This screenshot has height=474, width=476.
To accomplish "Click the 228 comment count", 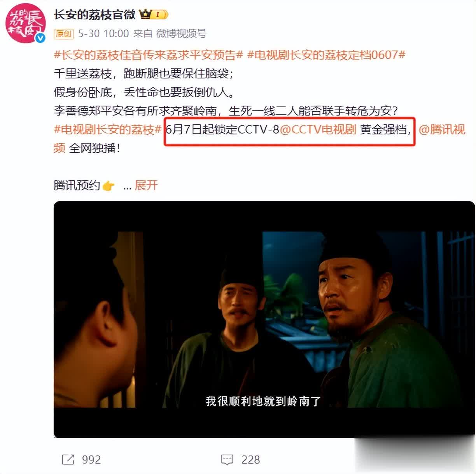I will (250, 460).
